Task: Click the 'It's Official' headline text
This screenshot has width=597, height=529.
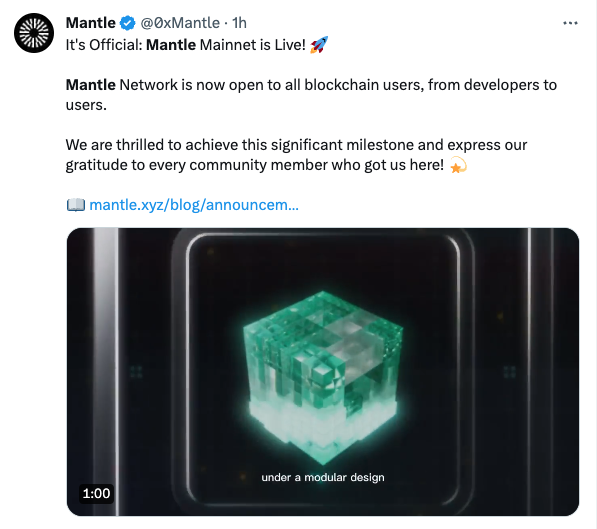Action: [104, 45]
